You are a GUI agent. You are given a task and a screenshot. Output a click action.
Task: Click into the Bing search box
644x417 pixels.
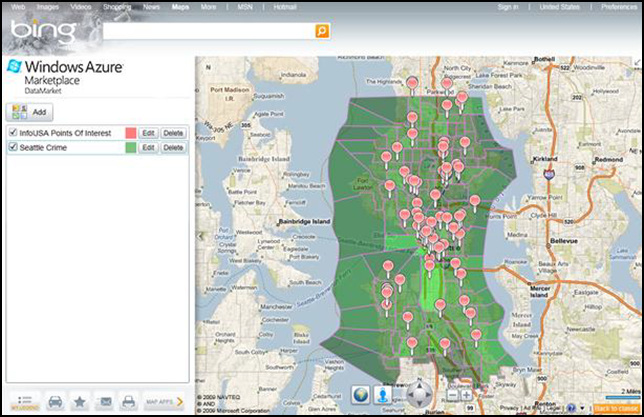point(209,31)
